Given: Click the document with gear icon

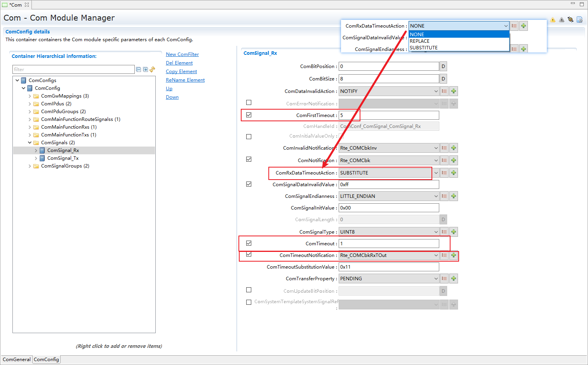Looking at the screenshot, I should [x=579, y=20].
